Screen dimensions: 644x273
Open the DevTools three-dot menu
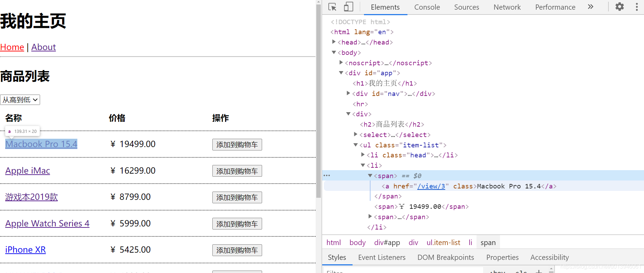tap(637, 7)
